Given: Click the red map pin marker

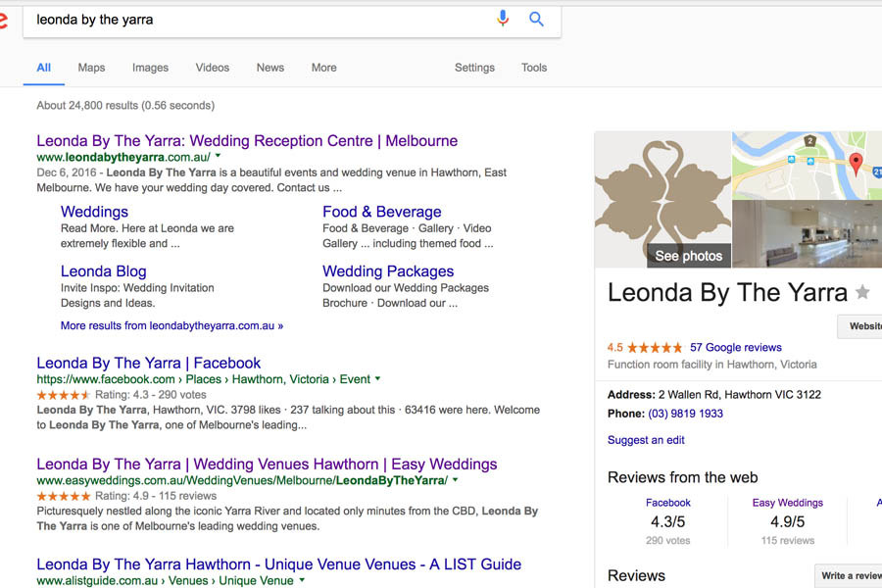Looking at the screenshot, I should 855,165.
